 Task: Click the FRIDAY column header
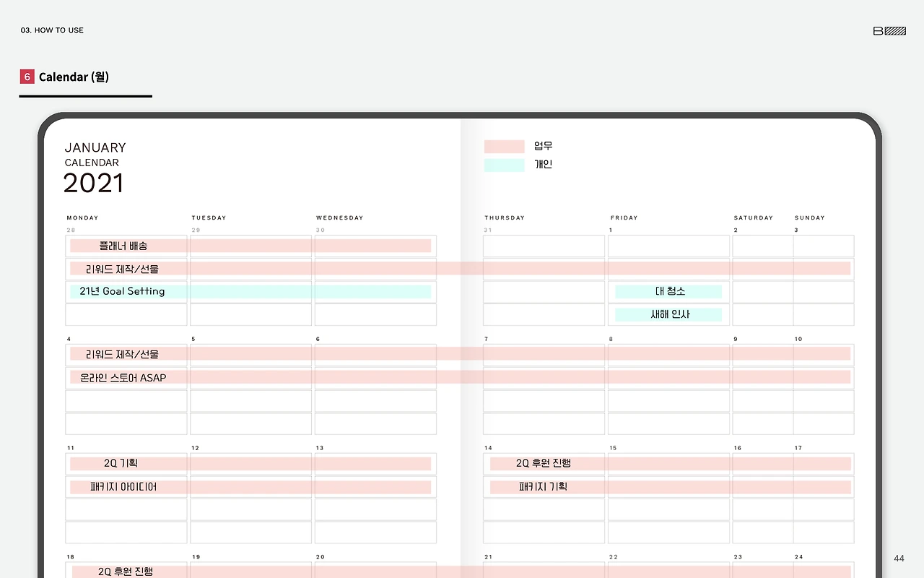pos(624,217)
